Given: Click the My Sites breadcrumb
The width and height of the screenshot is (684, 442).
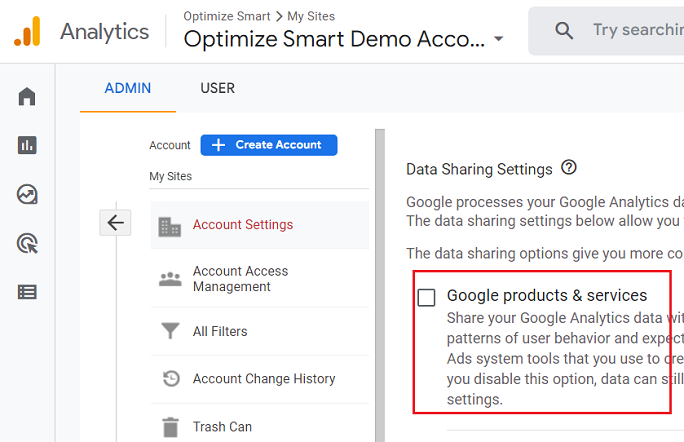Looking at the screenshot, I should click(311, 16).
